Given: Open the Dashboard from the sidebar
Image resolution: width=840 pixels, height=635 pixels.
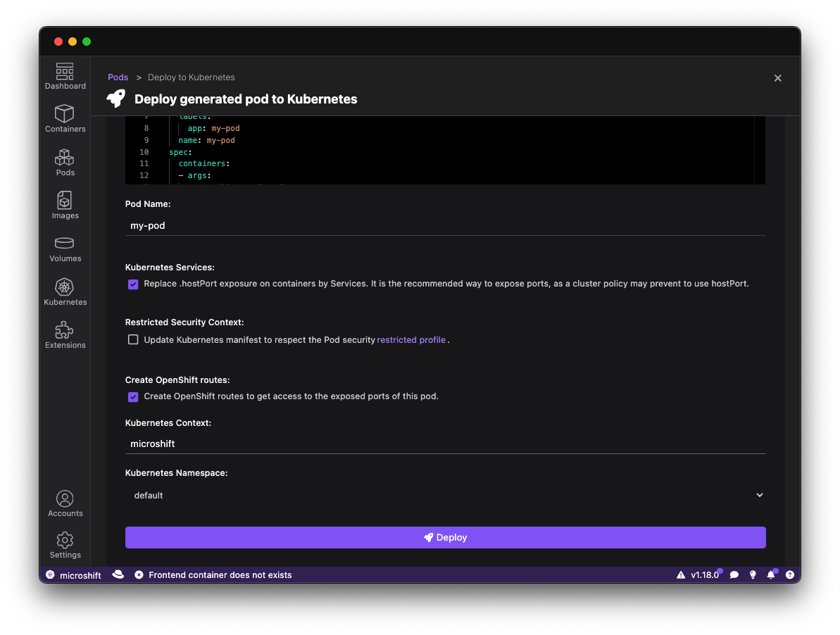Looking at the screenshot, I should click(x=65, y=76).
